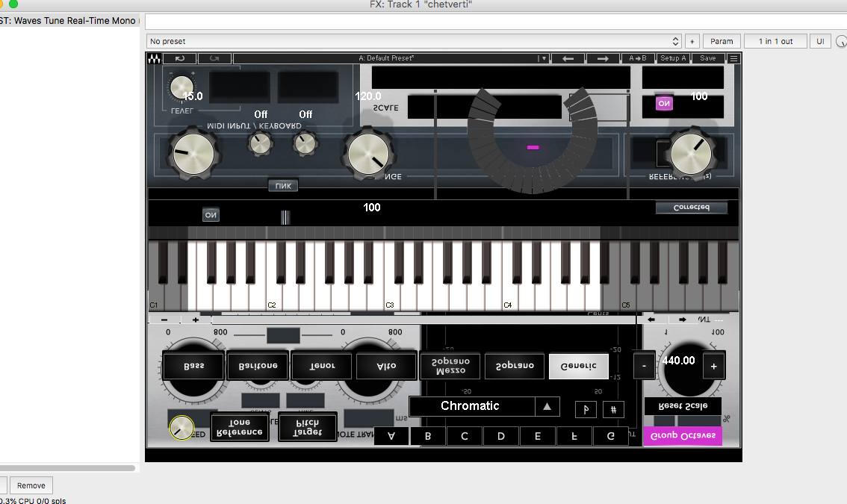Select the Bass vocal range
Image resolution: width=847 pixels, height=504 pixels.
point(193,366)
